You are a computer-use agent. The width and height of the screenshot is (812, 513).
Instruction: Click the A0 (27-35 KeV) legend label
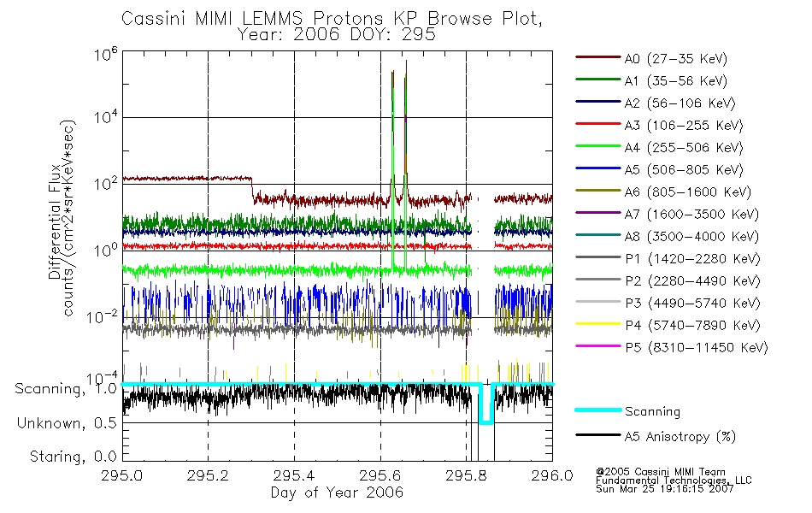676,59
